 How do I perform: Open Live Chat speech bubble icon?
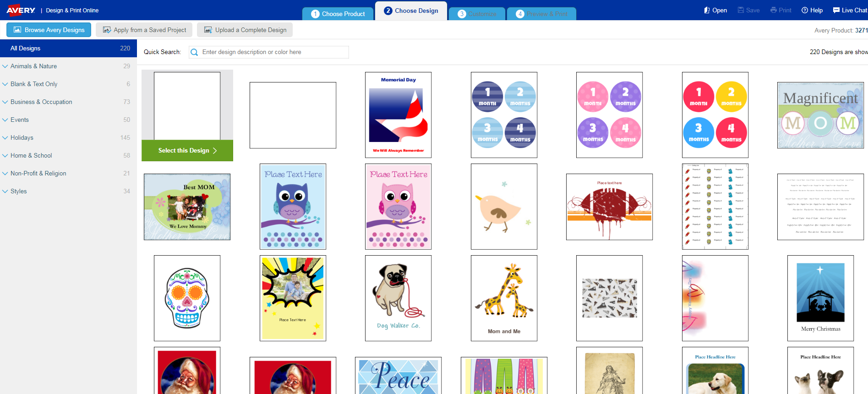click(836, 10)
